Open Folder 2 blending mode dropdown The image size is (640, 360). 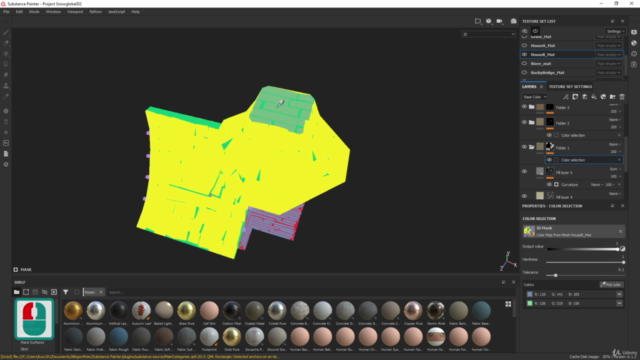pyautogui.click(x=615, y=120)
